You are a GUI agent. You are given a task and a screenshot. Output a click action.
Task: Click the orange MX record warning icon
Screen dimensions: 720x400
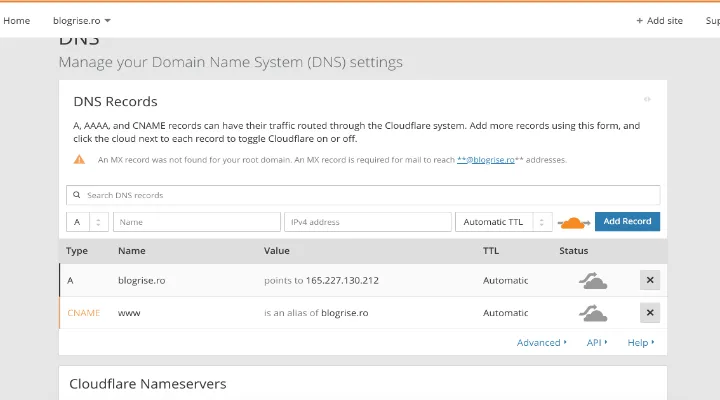(x=79, y=159)
